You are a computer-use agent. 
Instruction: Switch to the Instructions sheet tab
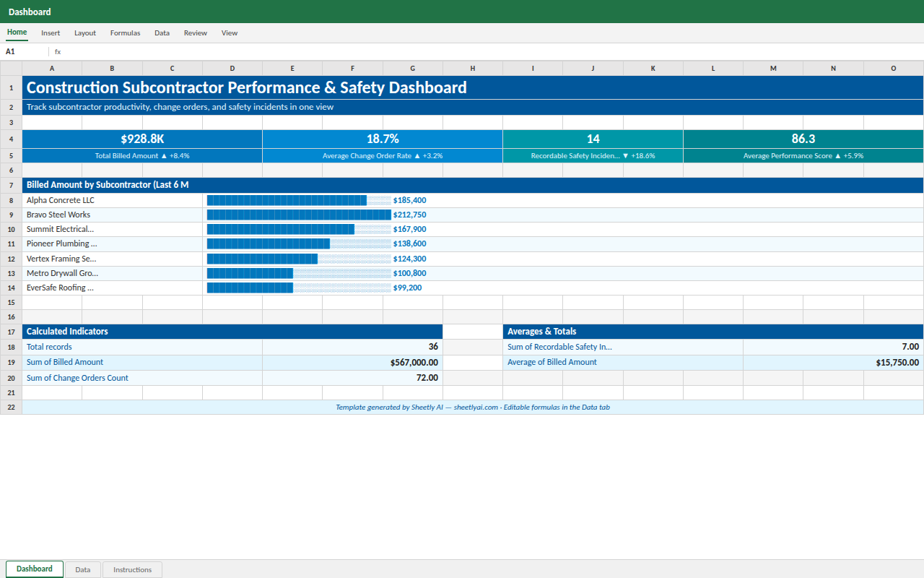(132, 569)
